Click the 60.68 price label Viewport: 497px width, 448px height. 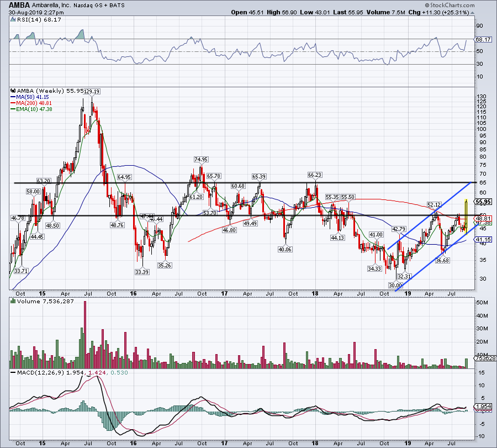tap(238, 186)
